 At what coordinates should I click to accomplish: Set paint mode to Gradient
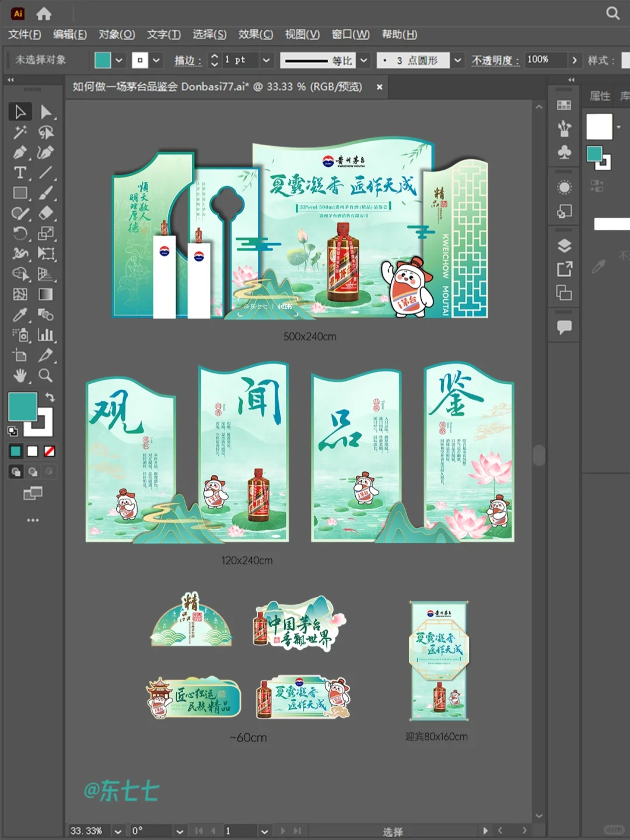pos(33,451)
